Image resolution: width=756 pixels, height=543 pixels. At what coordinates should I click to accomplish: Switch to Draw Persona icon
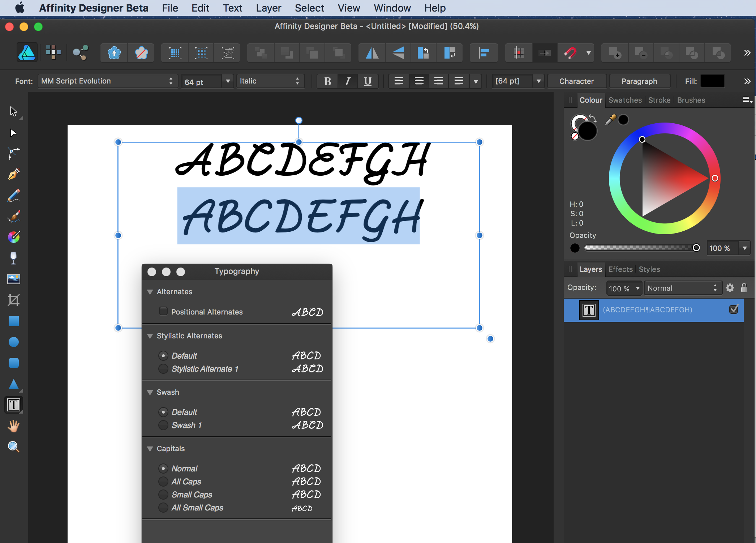point(27,53)
